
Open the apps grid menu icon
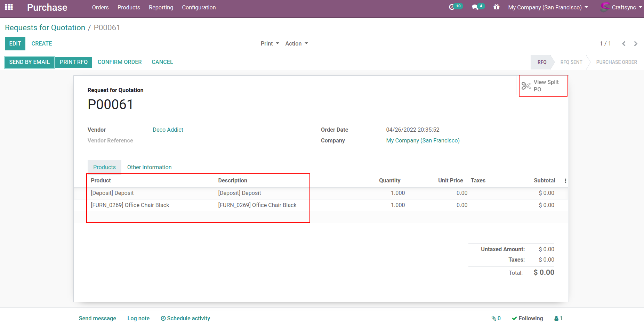pyautogui.click(x=9, y=7)
